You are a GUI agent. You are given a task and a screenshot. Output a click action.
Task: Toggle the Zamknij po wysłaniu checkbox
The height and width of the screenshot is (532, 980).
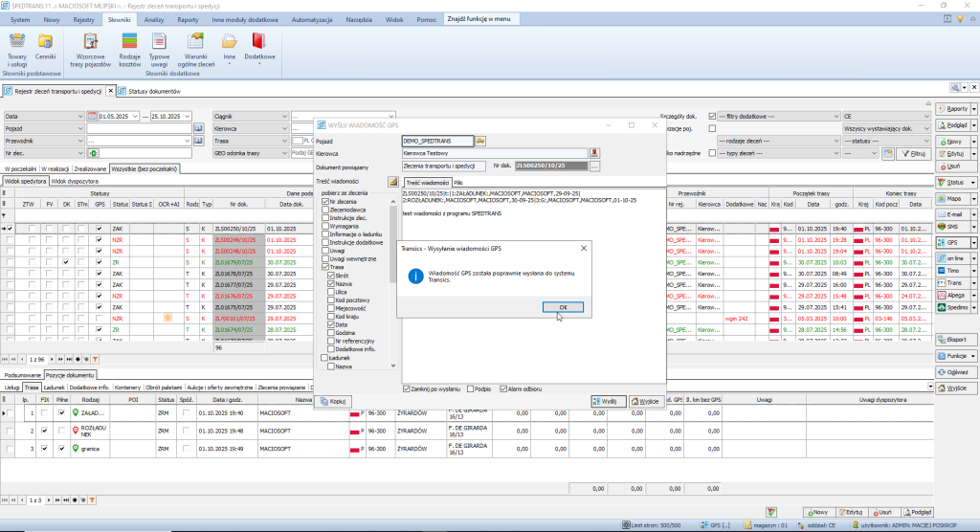[409, 390]
